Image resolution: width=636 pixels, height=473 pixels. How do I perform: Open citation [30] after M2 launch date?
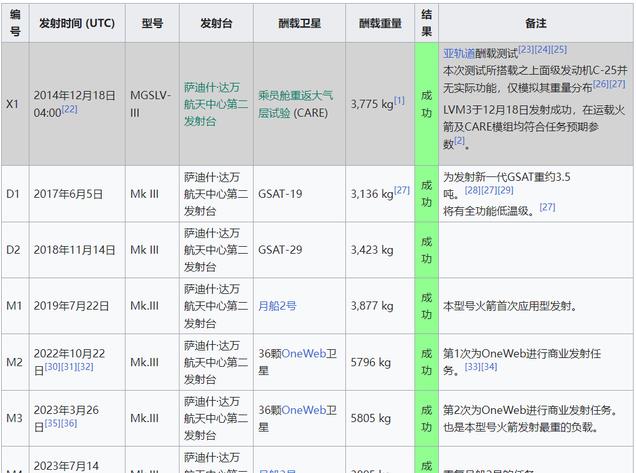pyautogui.click(x=53, y=367)
